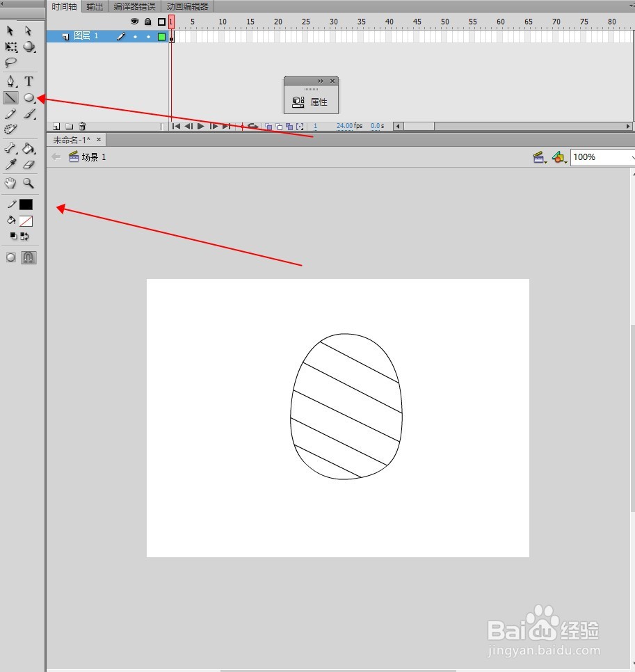Pick the Text tool
The width and height of the screenshot is (635, 672).
(30, 81)
